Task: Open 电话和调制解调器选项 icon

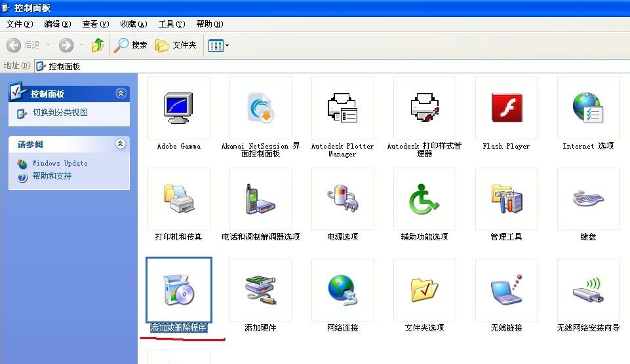Action: [x=261, y=199]
